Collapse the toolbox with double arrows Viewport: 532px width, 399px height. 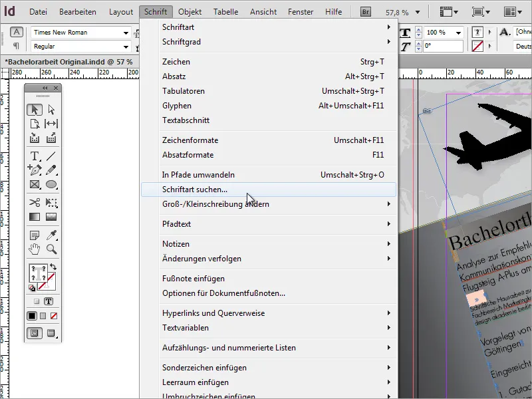tap(45, 88)
